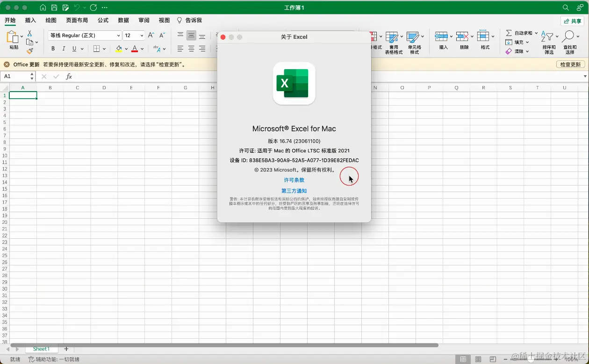Open the three-dots quick access menu
Image resolution: width=589 pixels, height=364 pixels.
click(105, 7)
